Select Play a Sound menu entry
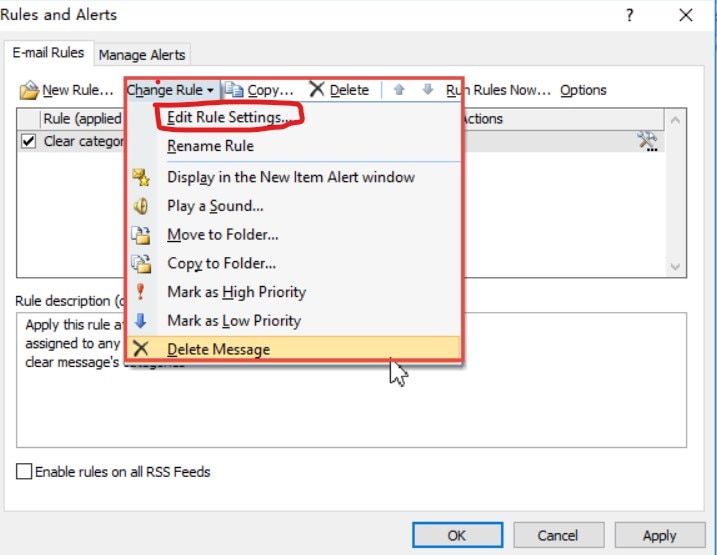The width and height of the screenshot is (717, 555). (x=215, y=206)
